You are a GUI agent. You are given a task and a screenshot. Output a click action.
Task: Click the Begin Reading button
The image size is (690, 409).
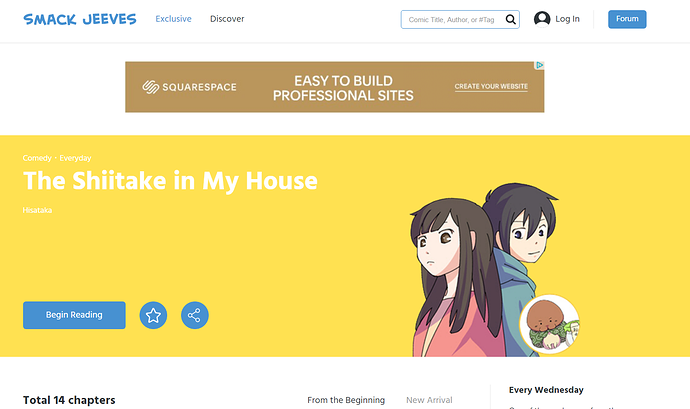74,315
